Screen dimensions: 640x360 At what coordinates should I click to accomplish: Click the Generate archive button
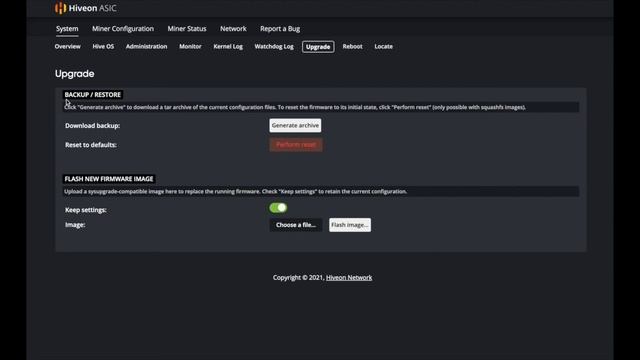pyautogui.click(x=295, y=125)
